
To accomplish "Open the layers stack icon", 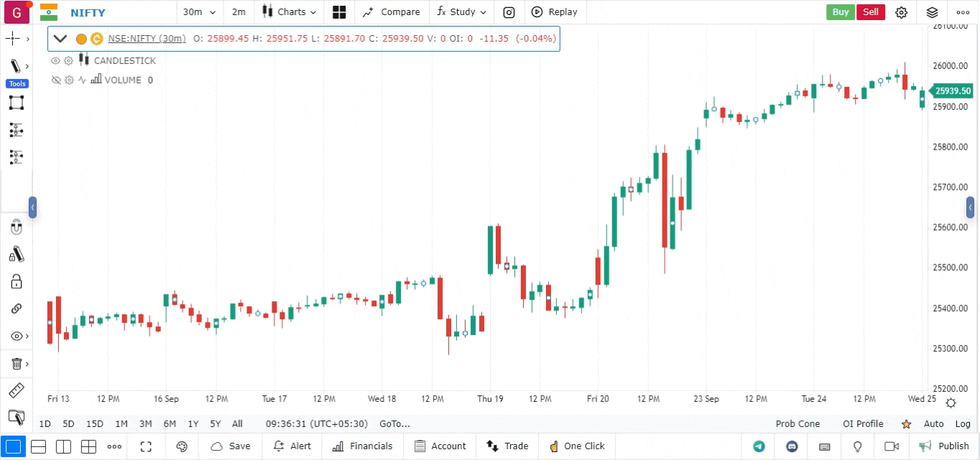I will 932,12.
